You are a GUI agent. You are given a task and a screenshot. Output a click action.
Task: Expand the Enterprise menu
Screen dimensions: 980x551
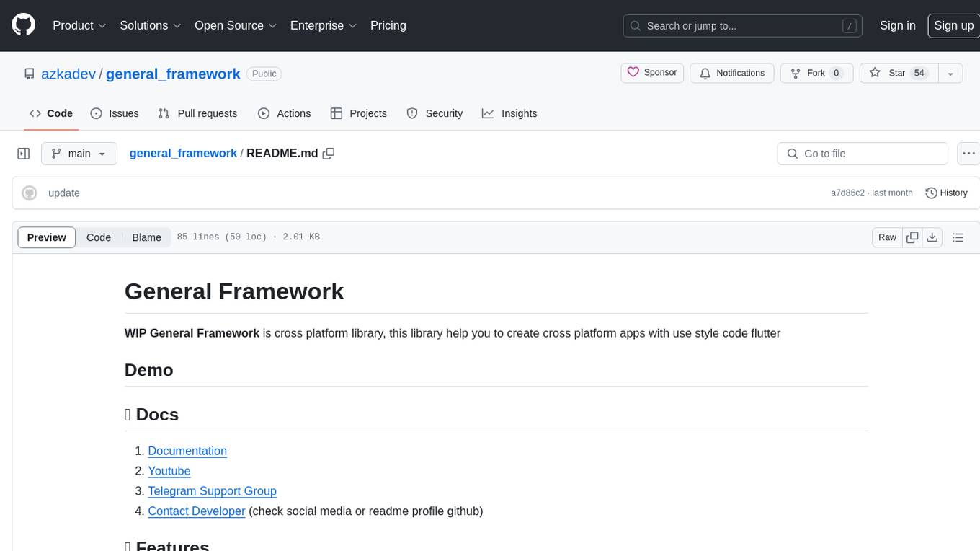pyautogui.click(x=324, y=25)
